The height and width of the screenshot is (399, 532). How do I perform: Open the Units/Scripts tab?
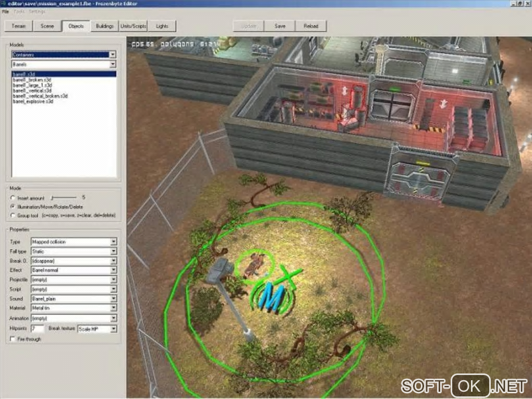pos(134,26)
